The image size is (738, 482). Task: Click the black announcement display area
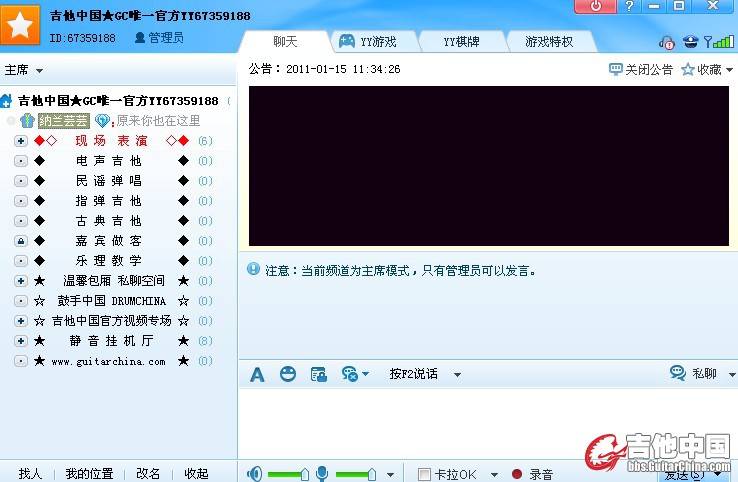tap(489, 166)
